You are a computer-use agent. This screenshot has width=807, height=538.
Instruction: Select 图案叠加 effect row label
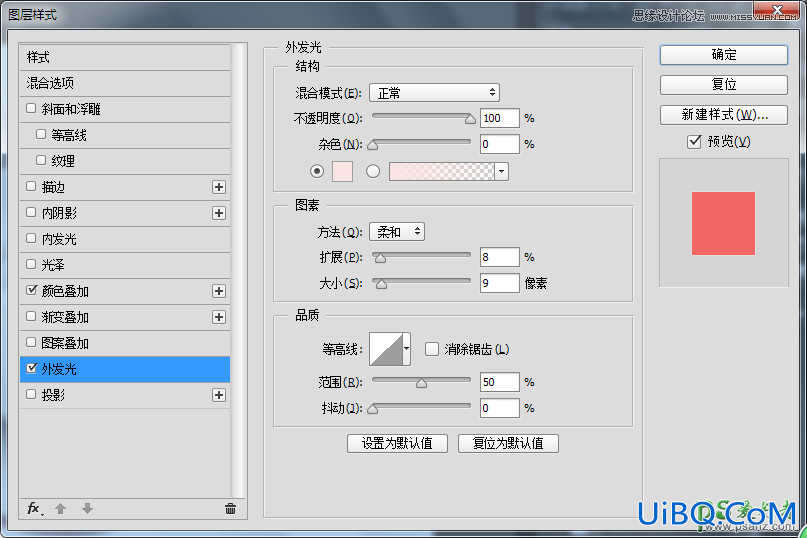point(65,343)
